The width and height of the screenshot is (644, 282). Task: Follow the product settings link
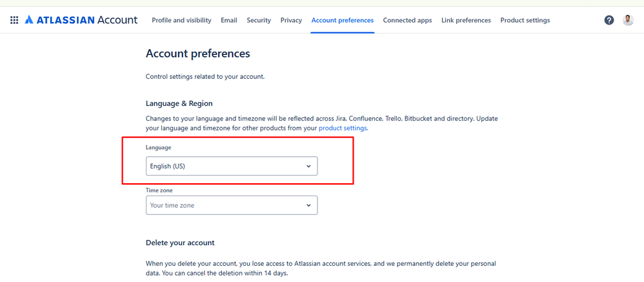(343, 128)
